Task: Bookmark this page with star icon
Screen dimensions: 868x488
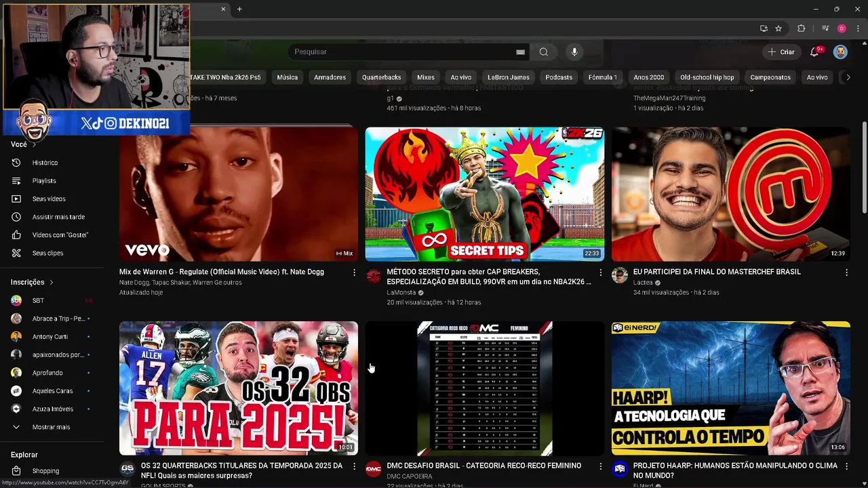Action: 778,28
